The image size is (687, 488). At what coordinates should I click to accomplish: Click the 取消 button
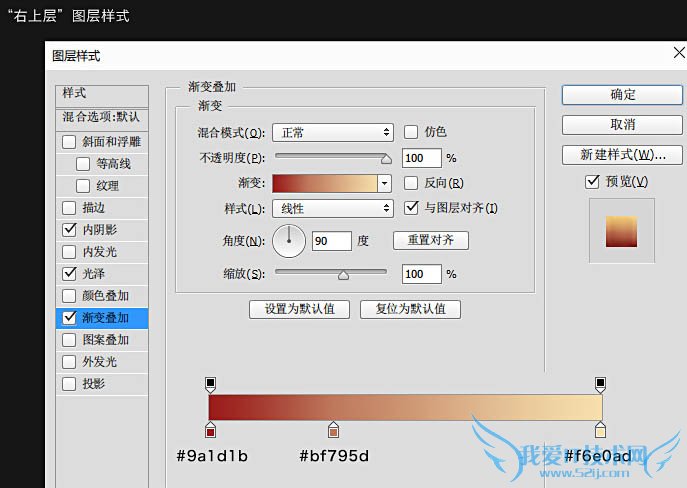coord(622,125)
